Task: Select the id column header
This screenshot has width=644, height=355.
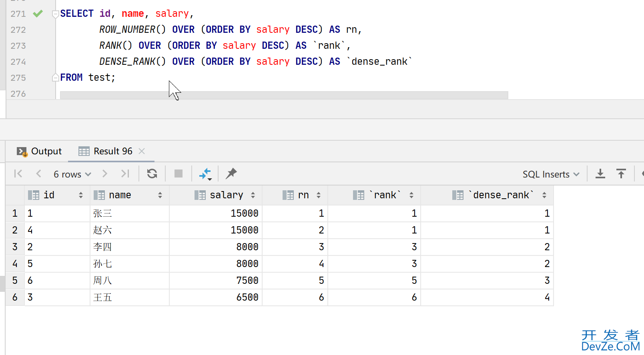Action: (x=57, y=195)
